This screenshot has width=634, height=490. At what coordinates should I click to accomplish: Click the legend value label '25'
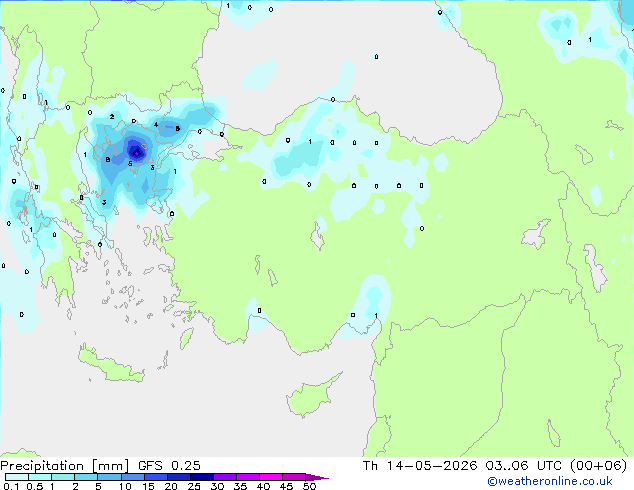194,486
